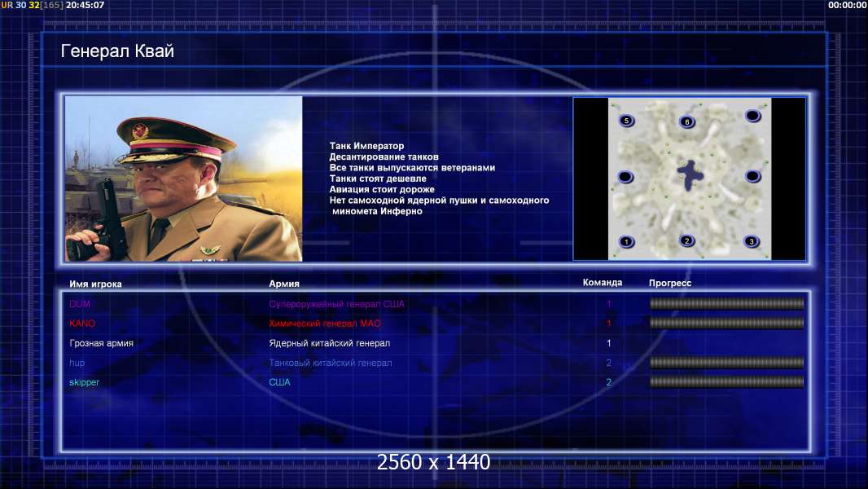Select player name 'skipper'
The image size is (868, 489).
[x=84, y=382]
